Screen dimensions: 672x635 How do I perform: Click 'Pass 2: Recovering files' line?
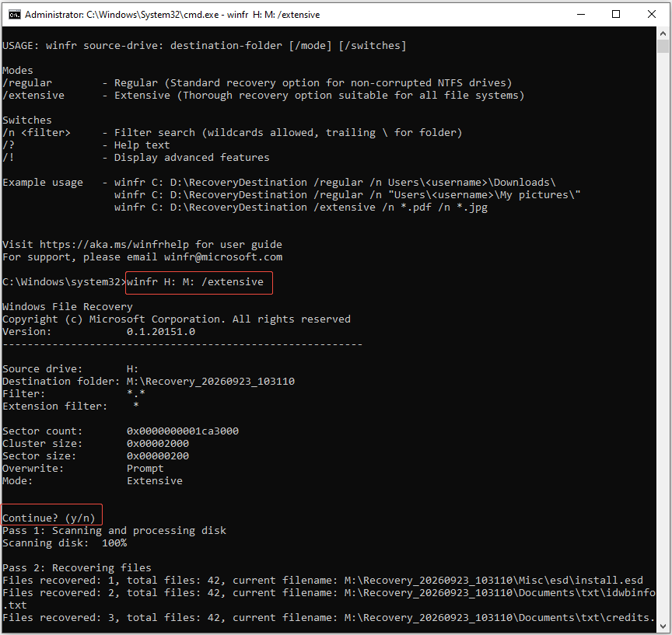[x=77, y=567]
